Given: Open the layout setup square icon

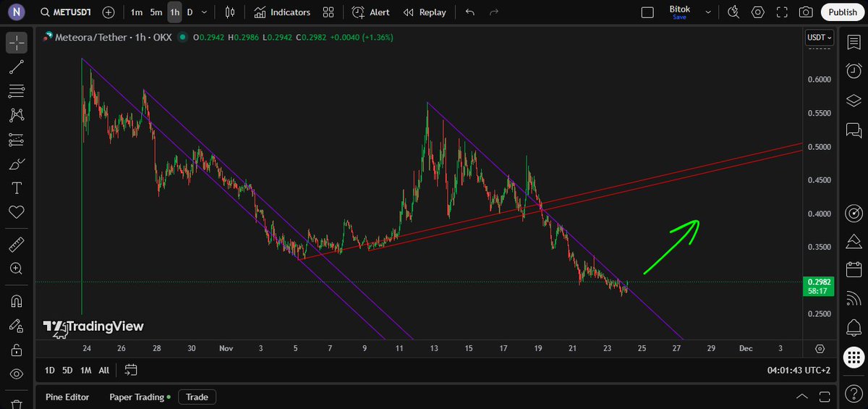Looking at the screenshot, I should (647, 12).
